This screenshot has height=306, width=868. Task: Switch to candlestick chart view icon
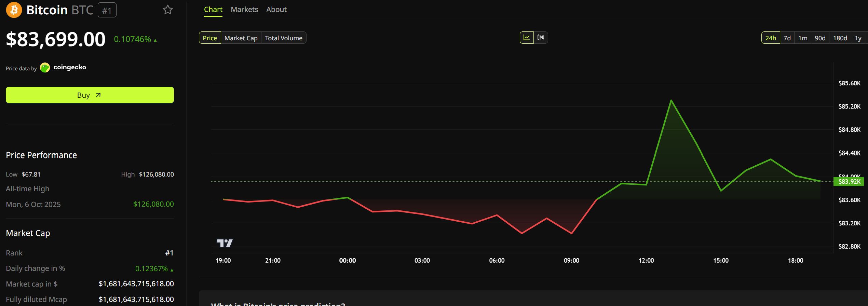tap(541, 38)
